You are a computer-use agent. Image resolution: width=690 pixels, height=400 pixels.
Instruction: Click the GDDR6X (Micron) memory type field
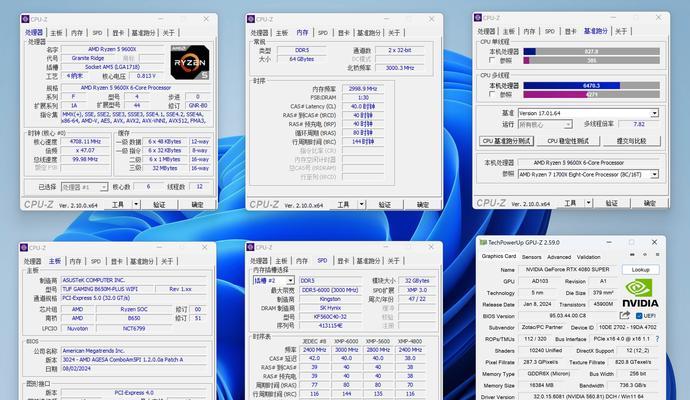click(x=548, y=374)
